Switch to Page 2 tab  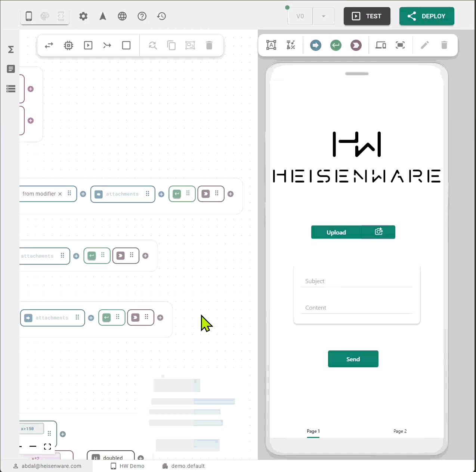point(400,431)
